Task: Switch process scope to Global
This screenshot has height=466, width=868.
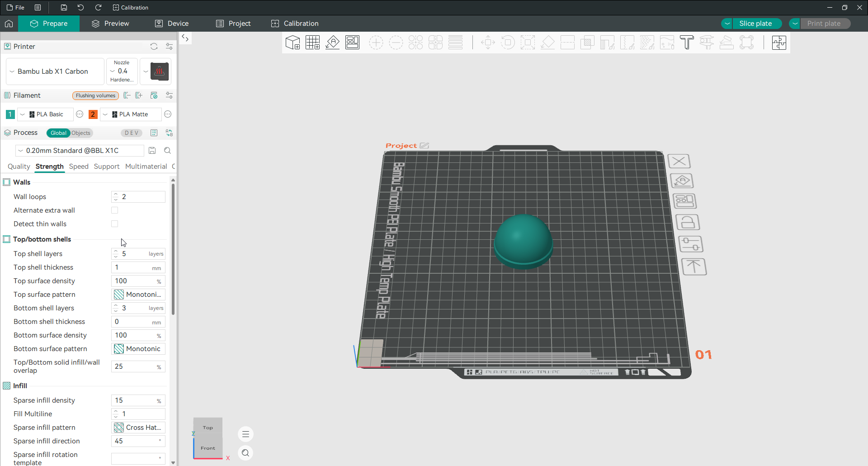Action: point(58,133)
